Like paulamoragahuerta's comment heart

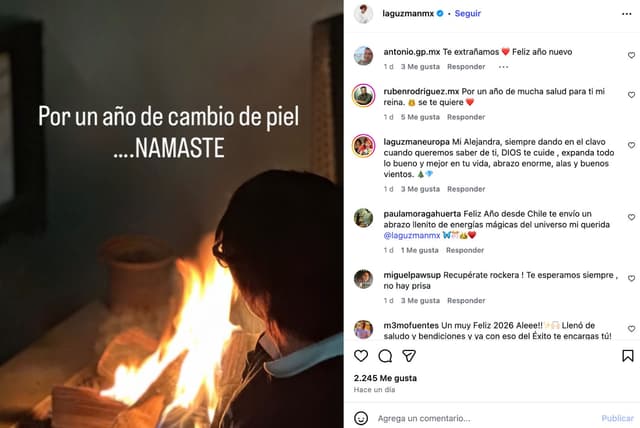(x=631, y=217)
